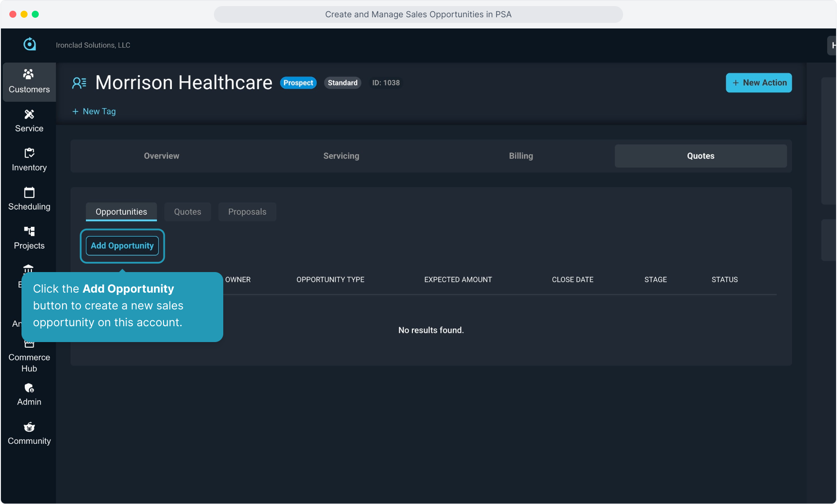Select the Quotes sub-tab
This screenshot has height=504, width=837.
pos(187,212)
